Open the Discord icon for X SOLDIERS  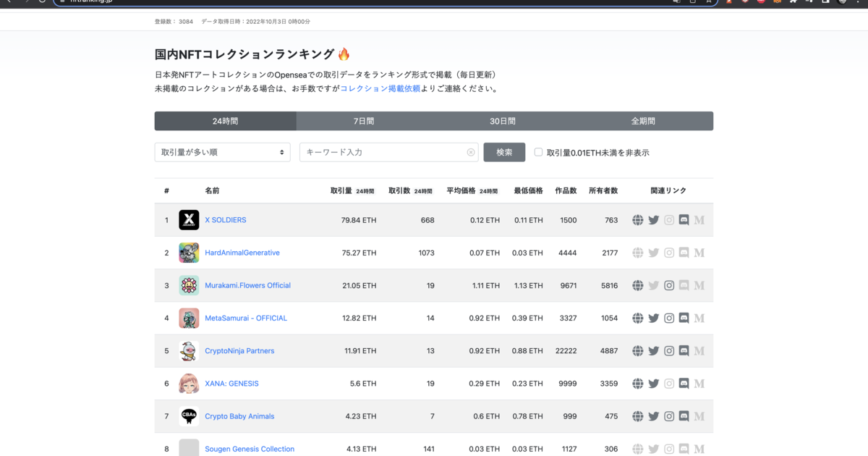tap(684, 220)
